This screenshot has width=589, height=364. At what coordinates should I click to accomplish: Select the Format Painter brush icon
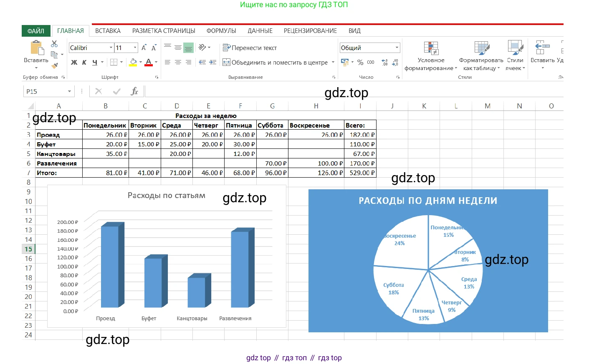pyautogui.click(x=54, y=65)
